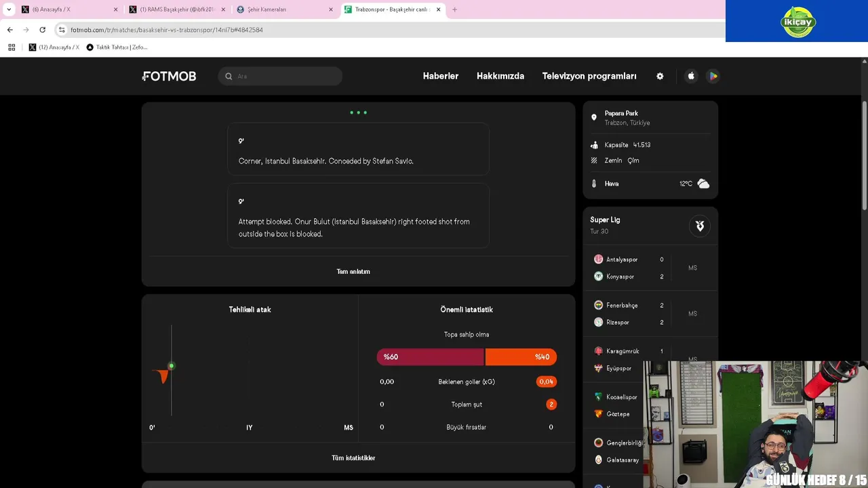Open the Televizyon programları menu item
Screen dimensions: 868x488
coord(589,76)
